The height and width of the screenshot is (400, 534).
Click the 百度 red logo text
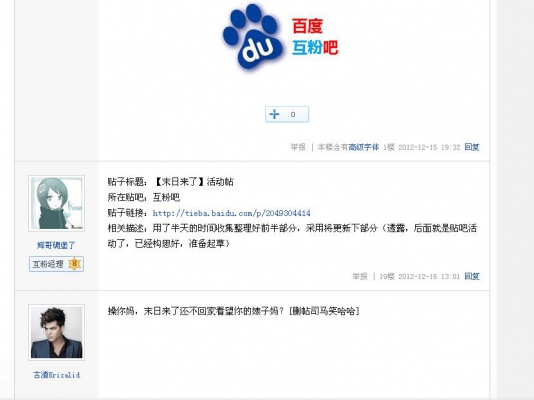(x=307, y=26)
